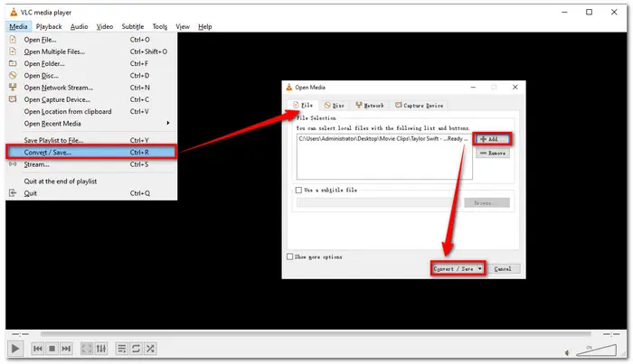Click the subtitle file path field
Image resolution: width=633 pixels, height=364 pixels.
[377, 202]
